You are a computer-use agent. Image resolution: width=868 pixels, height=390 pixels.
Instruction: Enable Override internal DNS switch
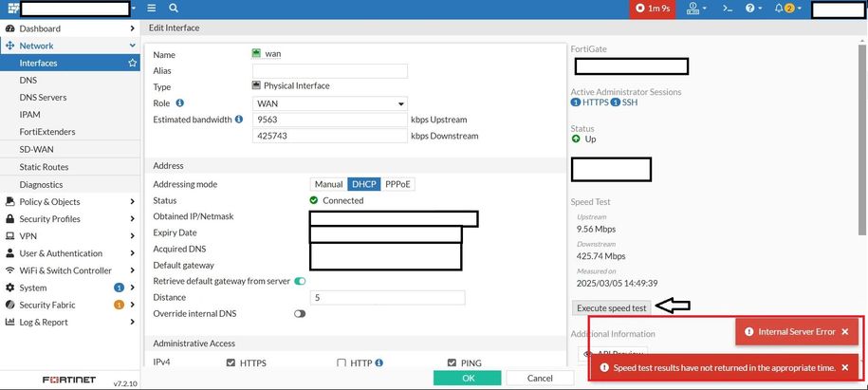tap(300, 313)
